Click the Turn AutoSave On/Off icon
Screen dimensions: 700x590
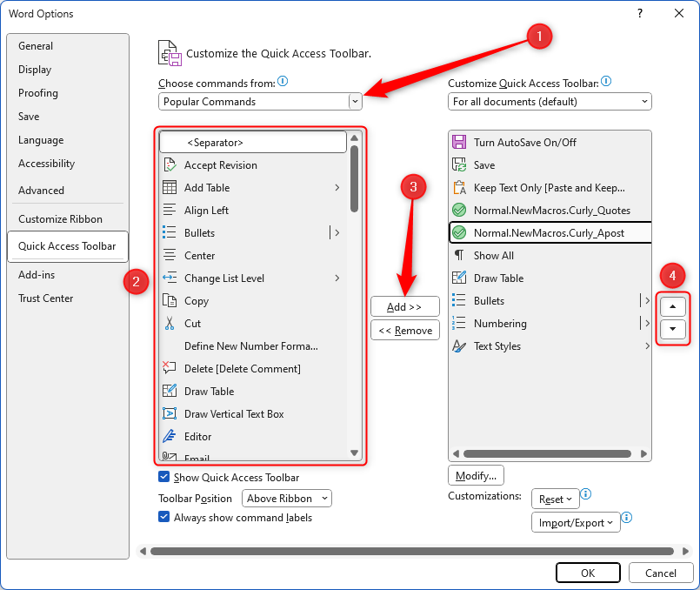coord(459,142)
